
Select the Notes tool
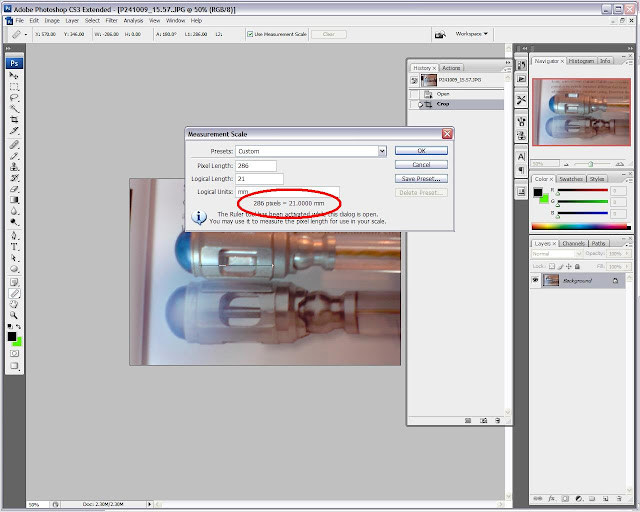pos(14,282)
